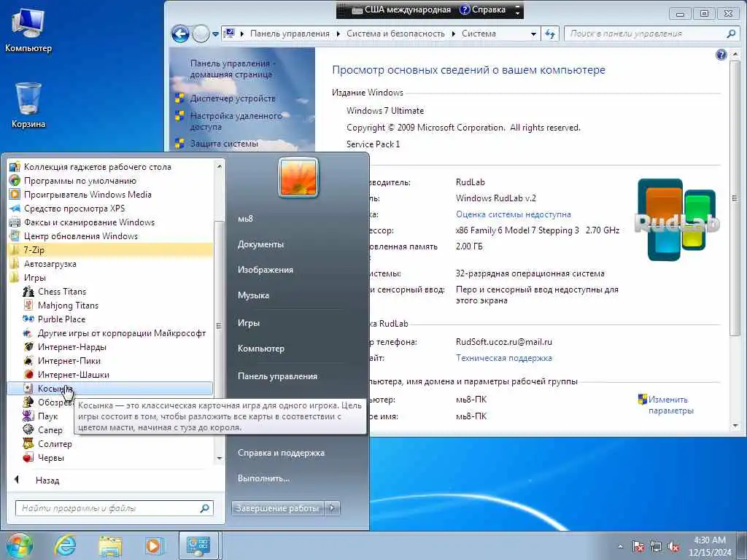Open Программы по умолчанию
The width and height of the screenshot is (747, 560).
click(80, 181)
